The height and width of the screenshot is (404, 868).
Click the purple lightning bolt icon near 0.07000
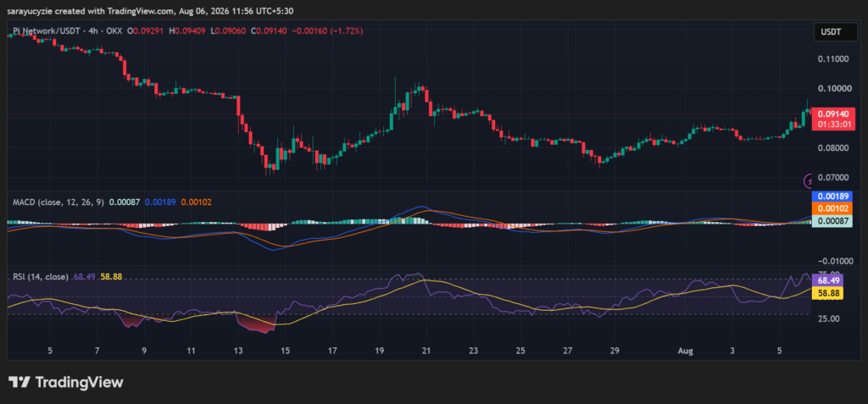(x=809, y=180)
